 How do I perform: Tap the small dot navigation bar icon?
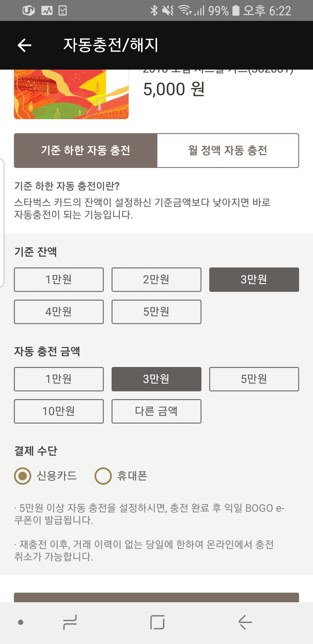(x=21, y=622)
